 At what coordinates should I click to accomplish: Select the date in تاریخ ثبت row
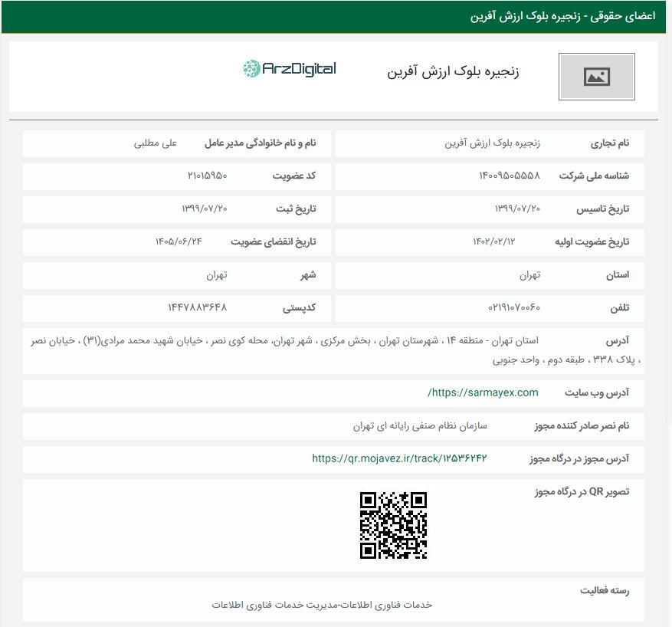205,208
